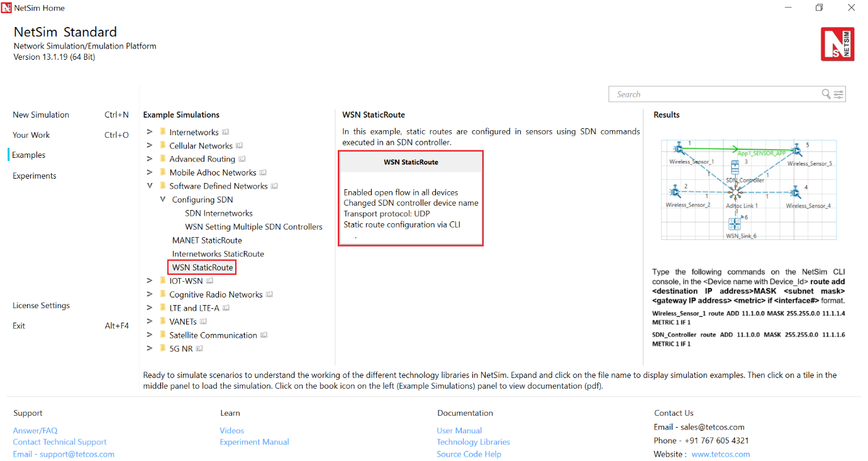Open the search filter settings icon
Screen dimensions: 868x461
pos(838,94)
